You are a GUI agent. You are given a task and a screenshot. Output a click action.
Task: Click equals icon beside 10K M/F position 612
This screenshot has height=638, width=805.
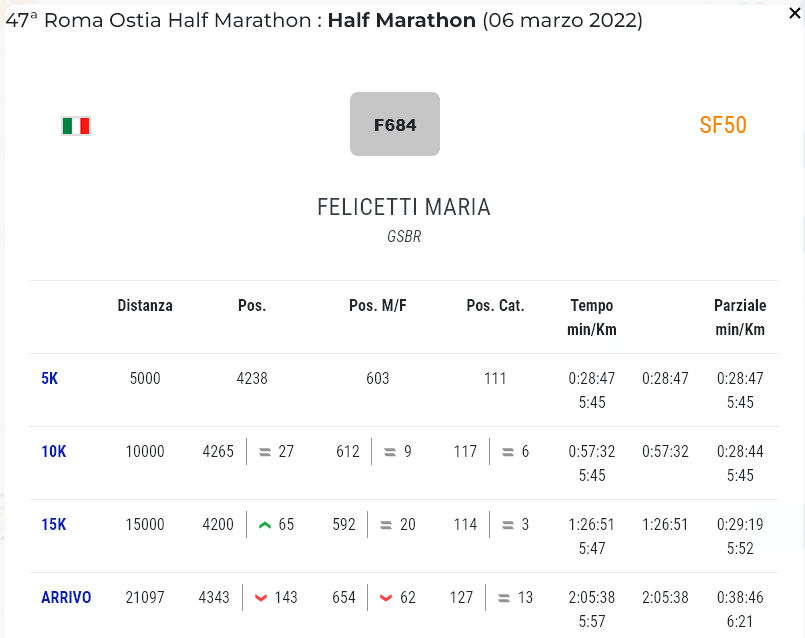390,452
